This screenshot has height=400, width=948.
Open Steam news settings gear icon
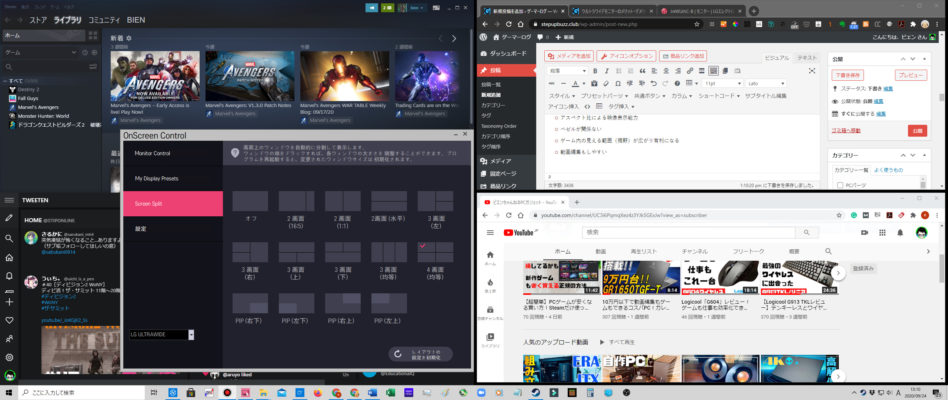(129, 37)
